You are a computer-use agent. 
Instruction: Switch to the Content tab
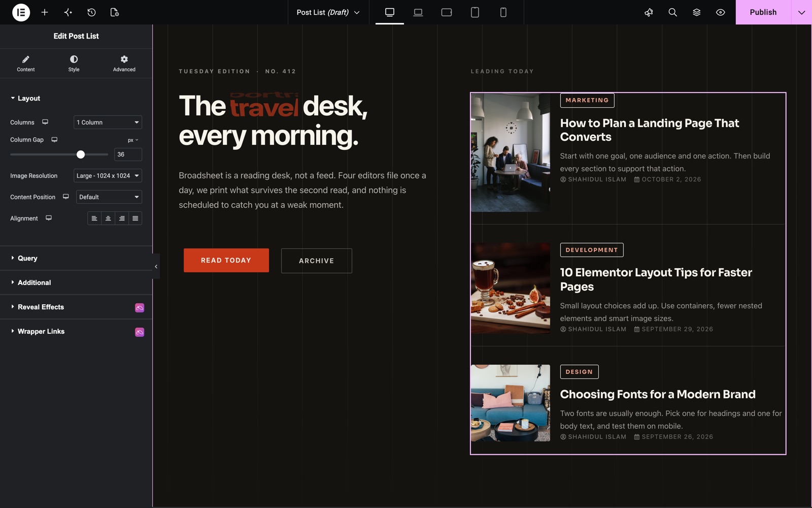click(x=26, y=63)
